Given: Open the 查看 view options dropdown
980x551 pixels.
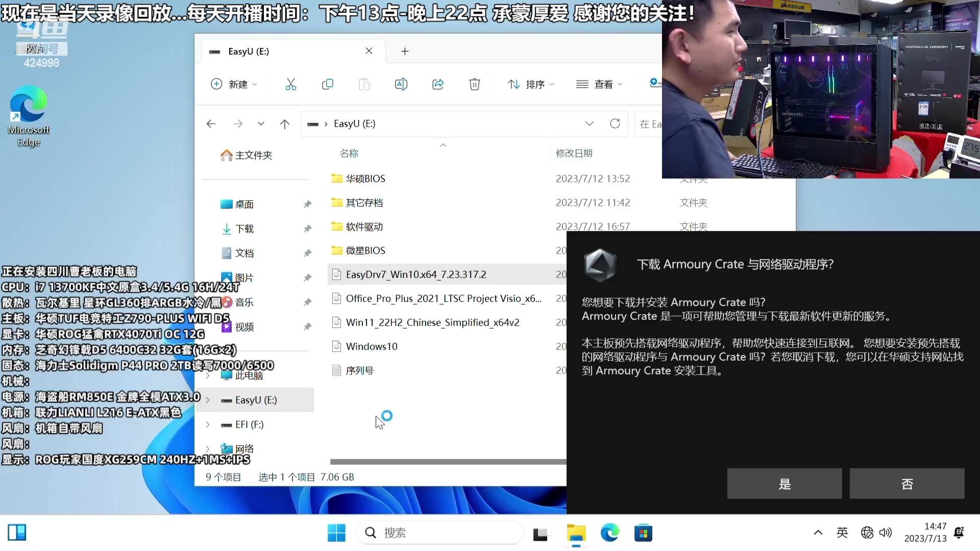Looking at the screenshot, I should (600, 84).
